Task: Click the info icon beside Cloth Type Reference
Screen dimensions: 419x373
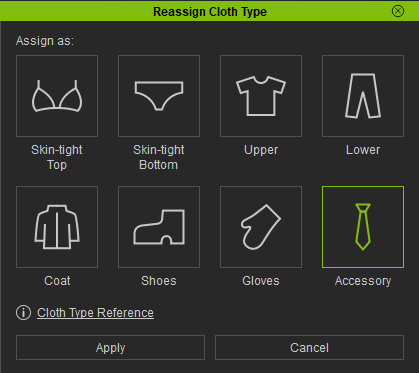Action: point(23,313)
